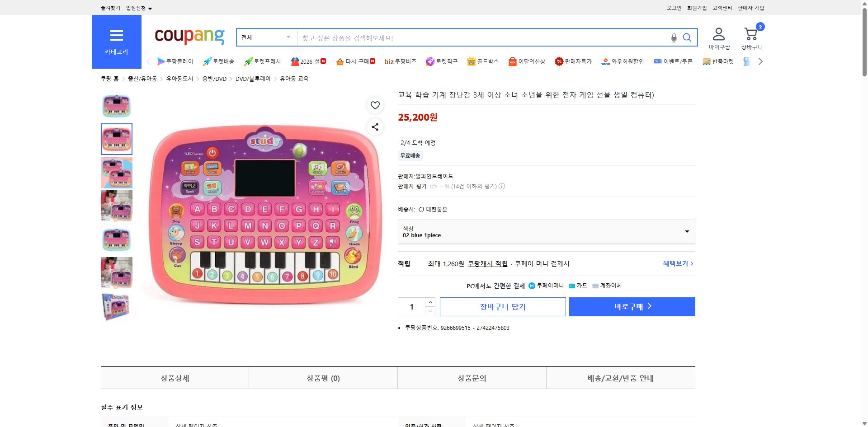Click the seller rating info icon
The height and width of the screenshot is (427, 868).
coord(502,186)
